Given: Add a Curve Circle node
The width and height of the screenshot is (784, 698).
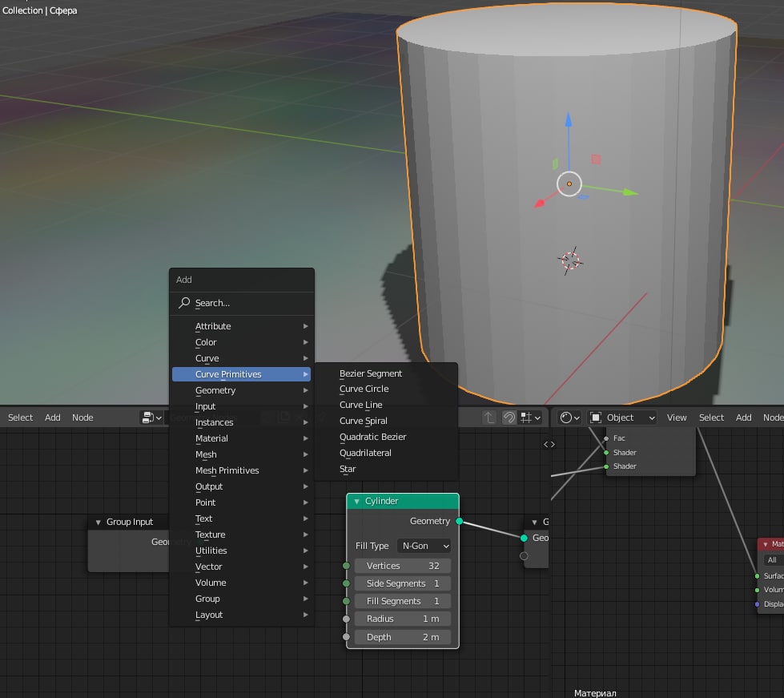Looking at the screenshot, I should click(x=386, y=389).
